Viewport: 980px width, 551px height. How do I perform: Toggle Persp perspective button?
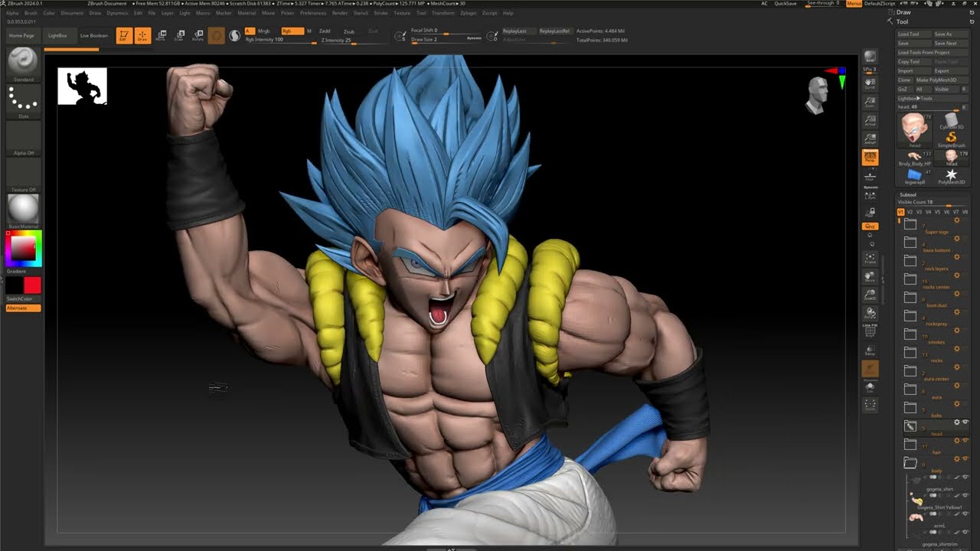pyautogui.click(x=870, y=157)
